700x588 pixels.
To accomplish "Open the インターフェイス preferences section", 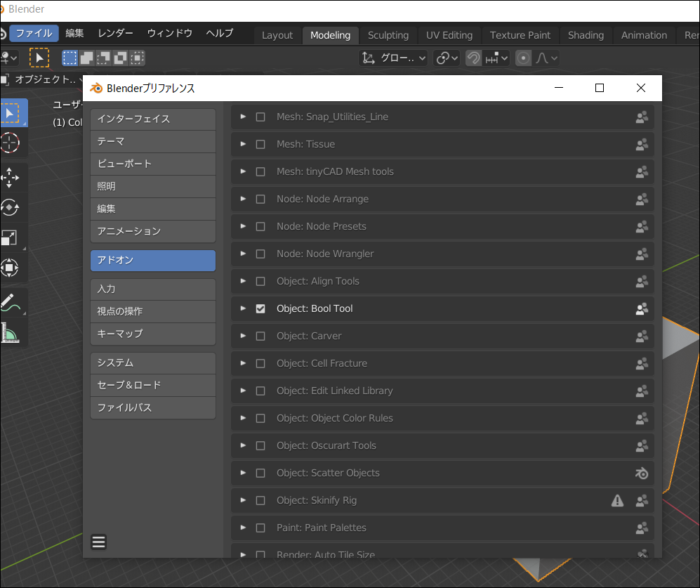I will click(x=153, y=119).
